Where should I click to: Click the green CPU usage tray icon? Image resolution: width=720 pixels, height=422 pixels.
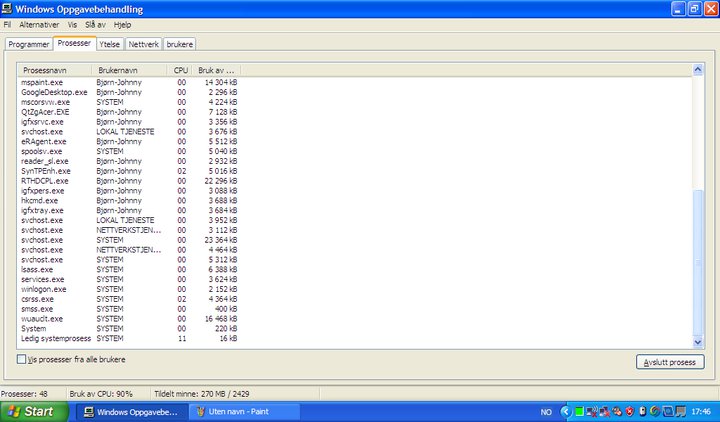coord(579,412)
